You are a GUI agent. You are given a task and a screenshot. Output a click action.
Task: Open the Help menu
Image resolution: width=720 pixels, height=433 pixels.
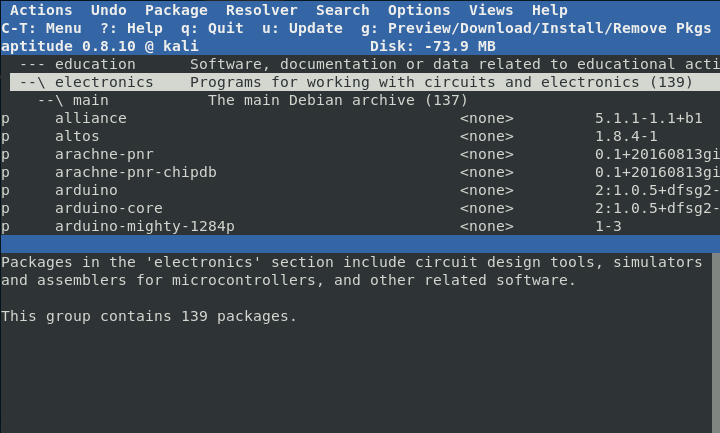pyautogui.click(x=549, y=10)
